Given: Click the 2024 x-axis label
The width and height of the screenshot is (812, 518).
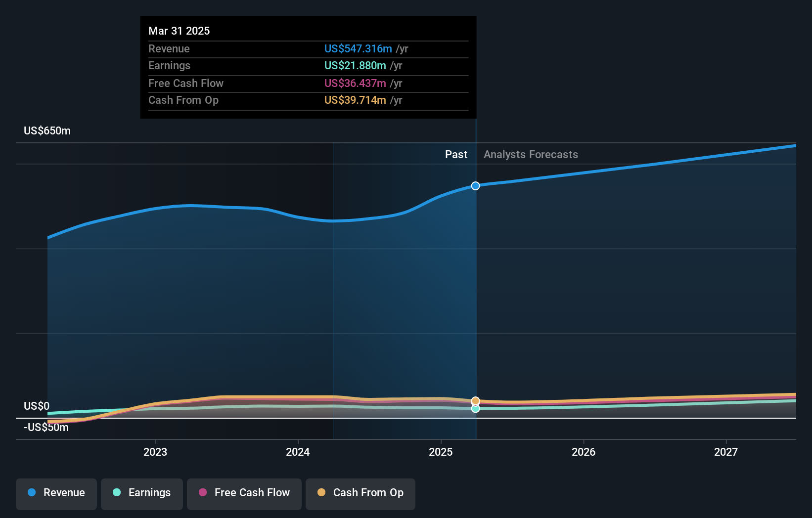Looking at the screenshot, I should 298,452.
